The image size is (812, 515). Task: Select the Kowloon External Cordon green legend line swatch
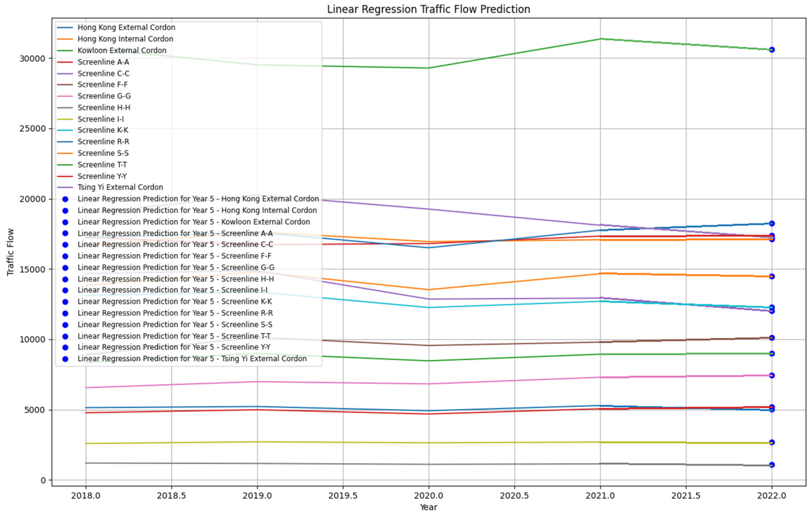coord(65,50)
